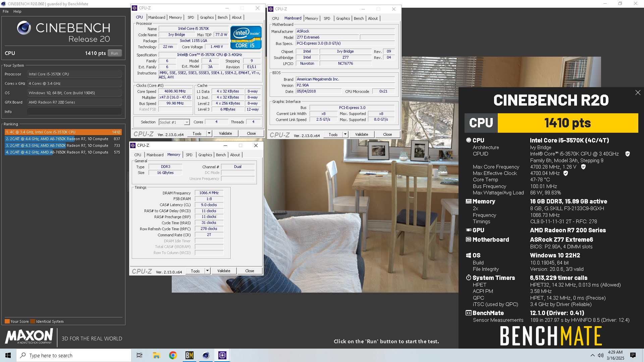Open Windows Start menu
Image resolution: width=644 pixels, height=362 pixels.
click(8, 355)
